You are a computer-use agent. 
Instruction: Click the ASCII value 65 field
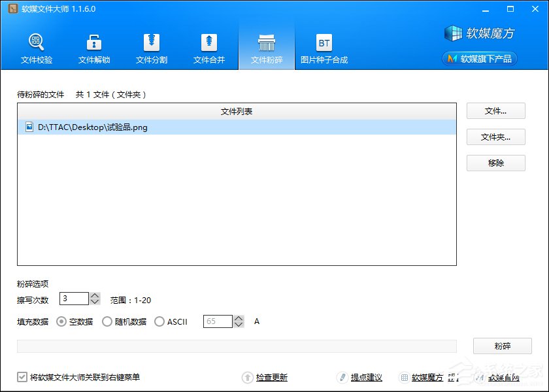coord(218,321)
